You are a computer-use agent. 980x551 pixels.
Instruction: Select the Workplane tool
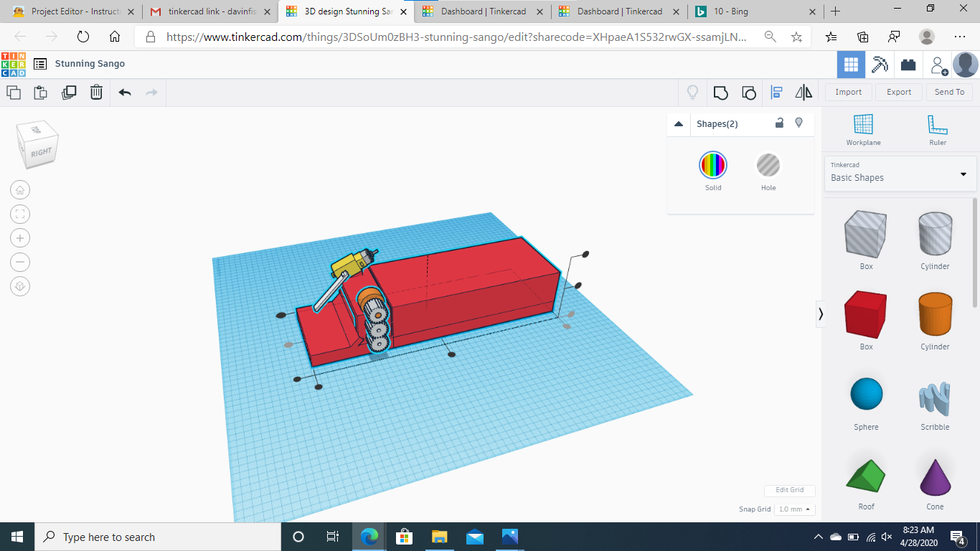[x=863, y=130]
